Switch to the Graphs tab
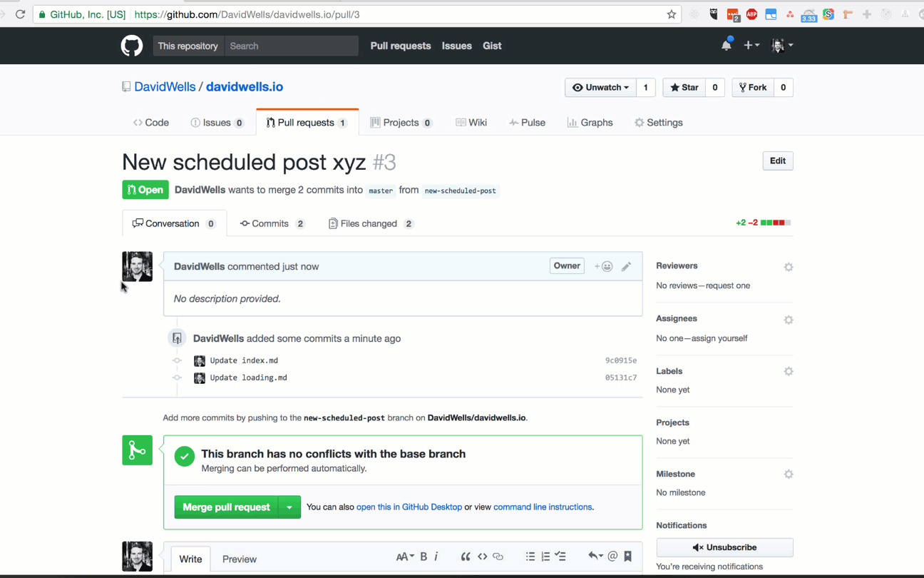 point(590,123)
